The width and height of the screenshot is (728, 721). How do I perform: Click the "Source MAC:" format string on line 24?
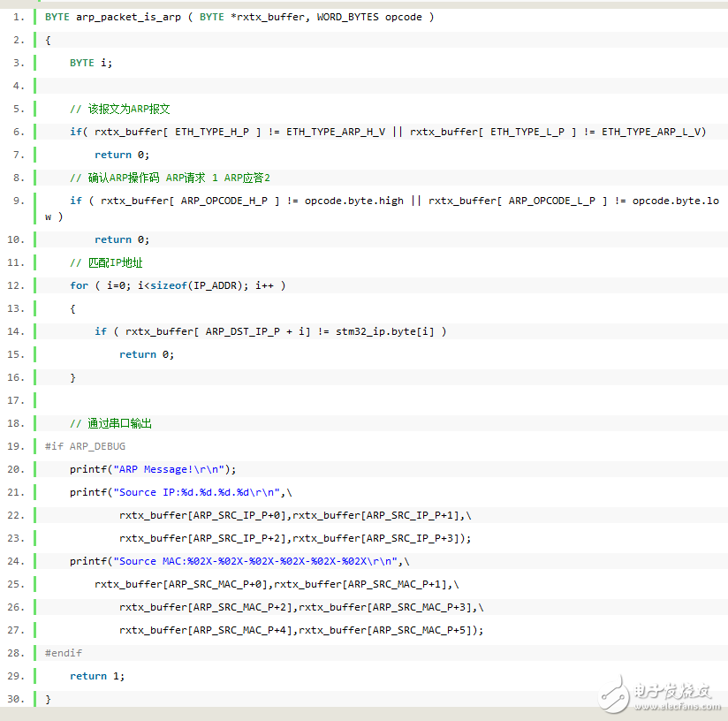click(x=255, y=561)
